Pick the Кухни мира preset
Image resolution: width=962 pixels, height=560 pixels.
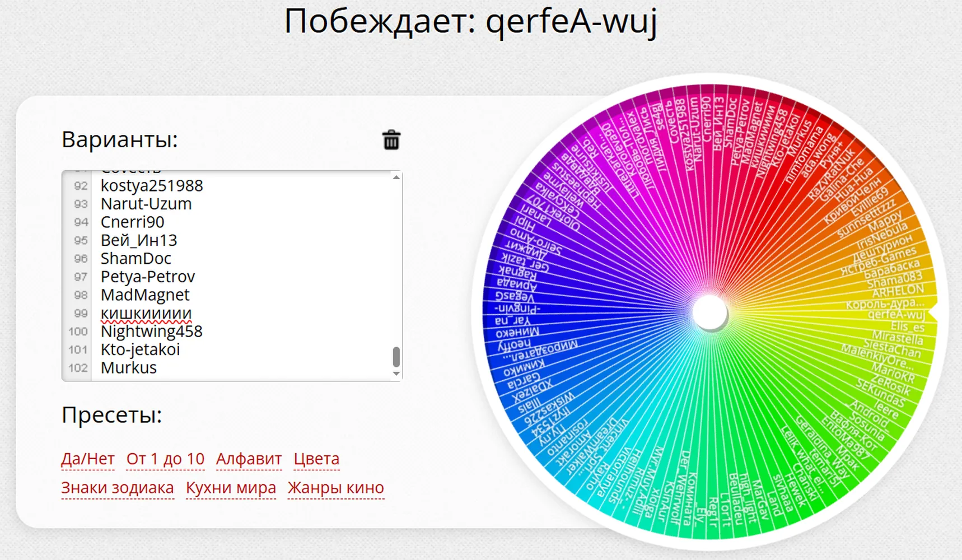tap(231, 488)
